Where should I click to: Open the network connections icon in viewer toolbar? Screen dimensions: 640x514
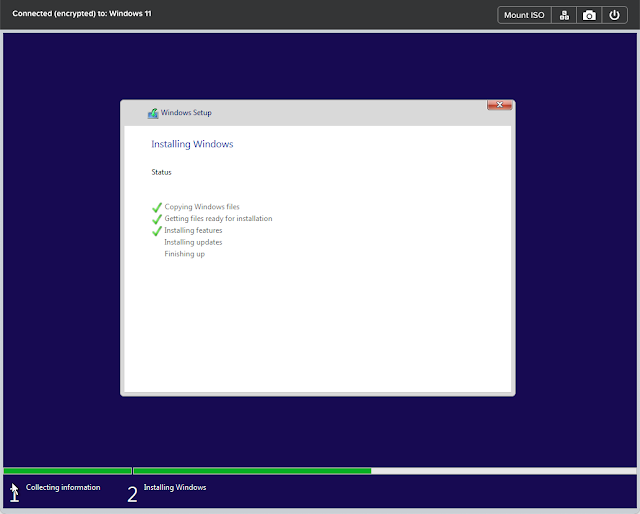click(x=564, y=15)
